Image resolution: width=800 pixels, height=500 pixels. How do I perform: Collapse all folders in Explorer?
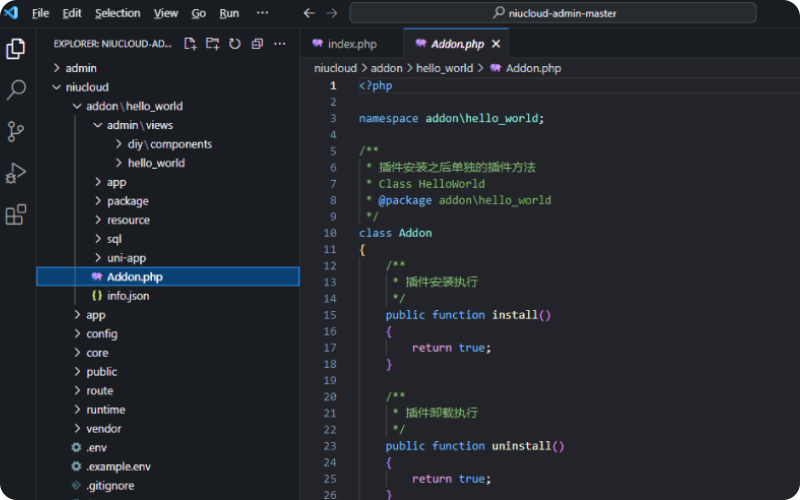click(257, 44)
